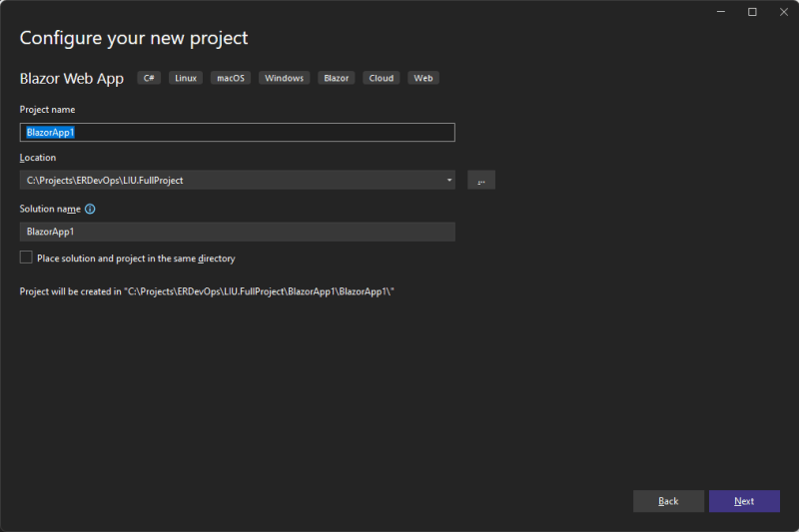Click the Solution name text field

[x=238, y=232]
